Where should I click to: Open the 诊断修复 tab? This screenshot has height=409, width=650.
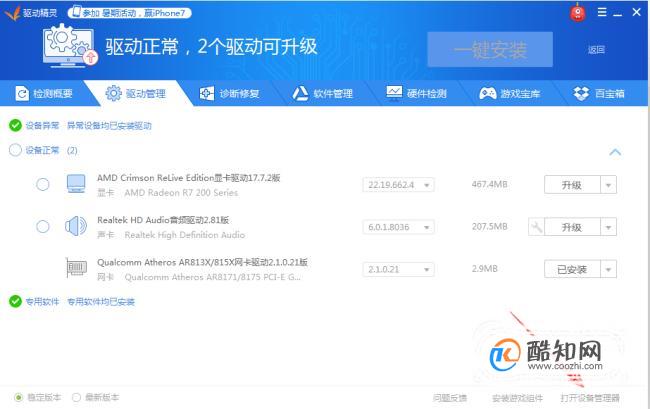(230, 93)
